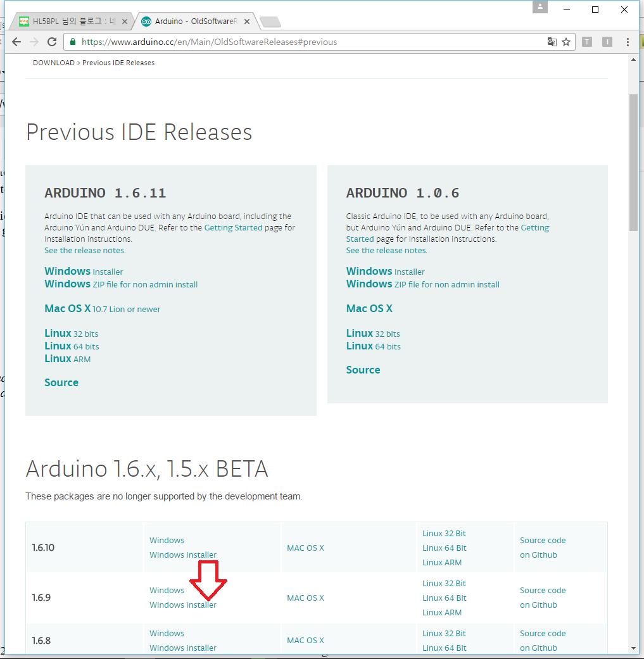644x659 pixels.
Task: Download Linux 32 bits for Arduino 1.6.11
Action: [x=72, y=333]
